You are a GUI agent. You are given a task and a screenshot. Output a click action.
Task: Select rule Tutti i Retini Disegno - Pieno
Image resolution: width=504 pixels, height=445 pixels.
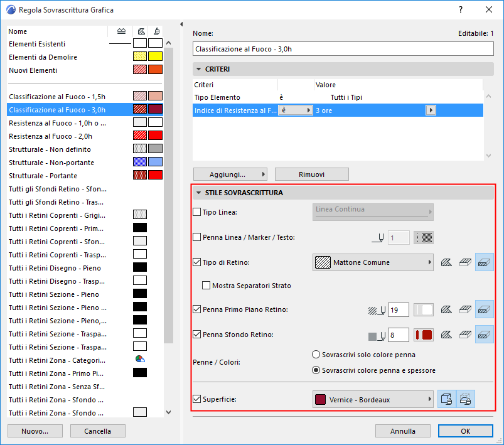click(85, 268)
